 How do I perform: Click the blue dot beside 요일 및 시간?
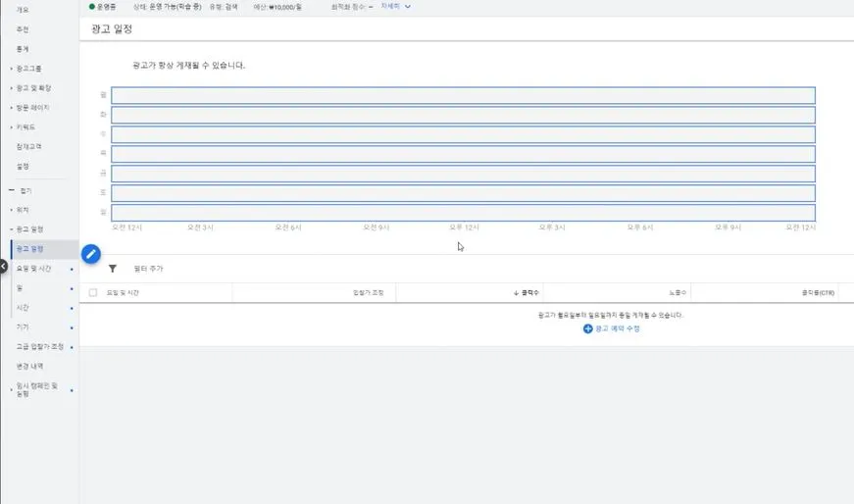click(72, 270)
